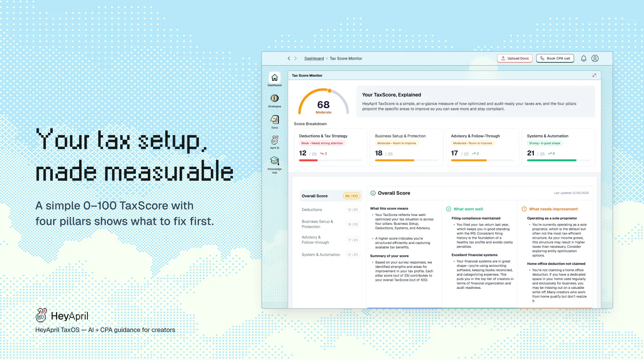Select the Overall Score tab
Image resolution: width=644 pixels, height=360 pixels.
pos(331,196)
